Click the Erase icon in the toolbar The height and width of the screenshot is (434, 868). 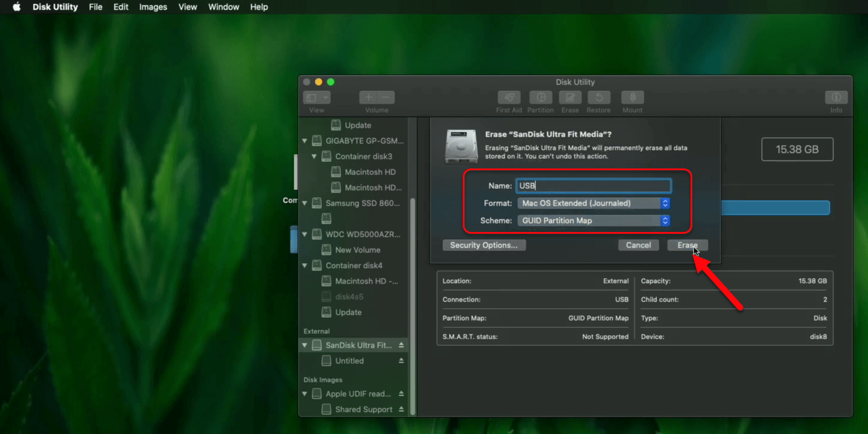coord(570,97)
